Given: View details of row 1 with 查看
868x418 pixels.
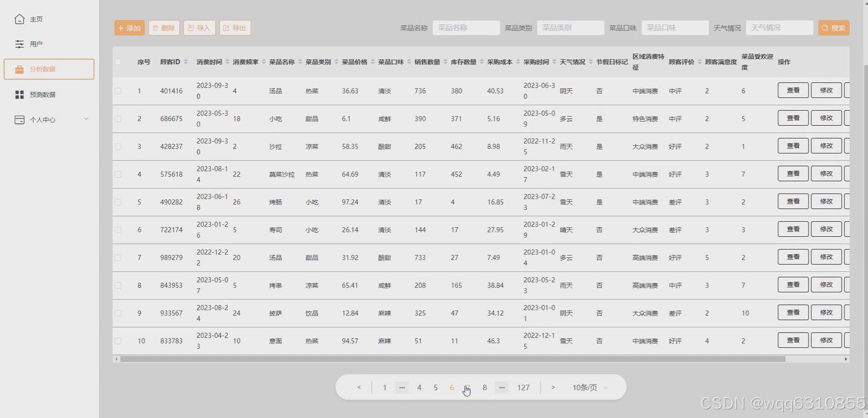Looking at the screenshot, I should click(793, 90).
